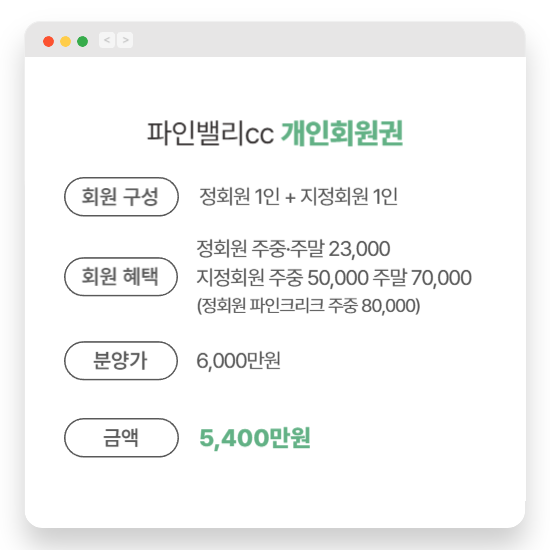Select the 분양가 pill label
The image size is (550, 550).
point(121,361)
